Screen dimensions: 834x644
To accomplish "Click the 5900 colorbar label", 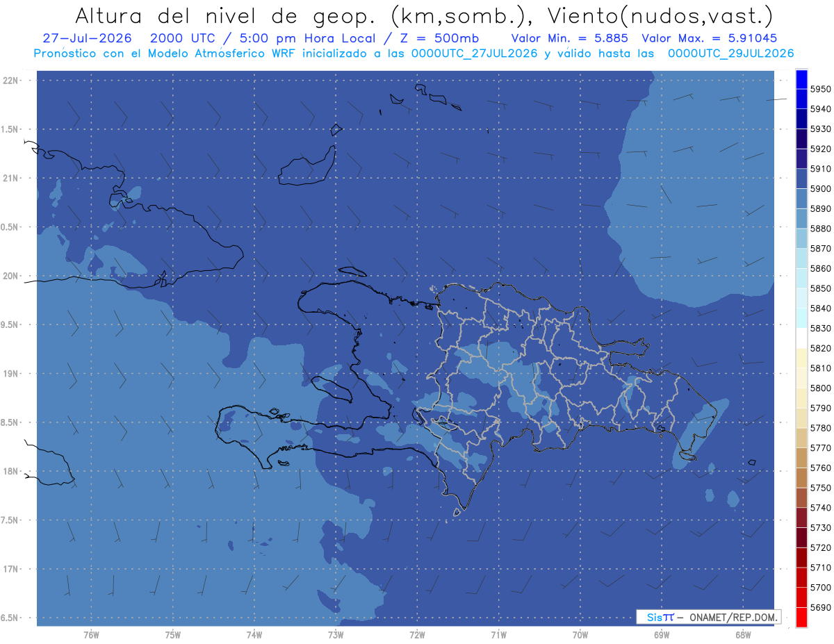I will (820, 189).
